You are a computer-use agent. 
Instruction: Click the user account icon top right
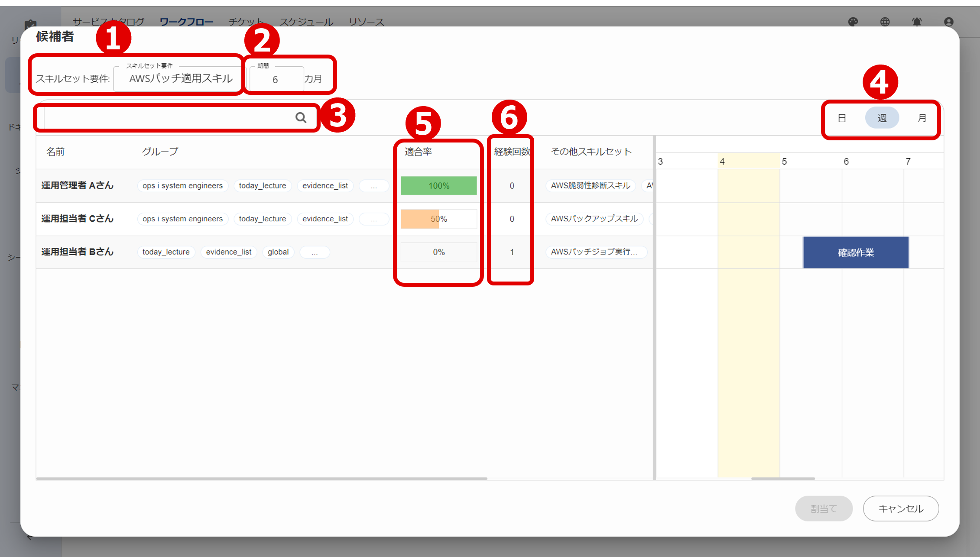click(948, 22)
